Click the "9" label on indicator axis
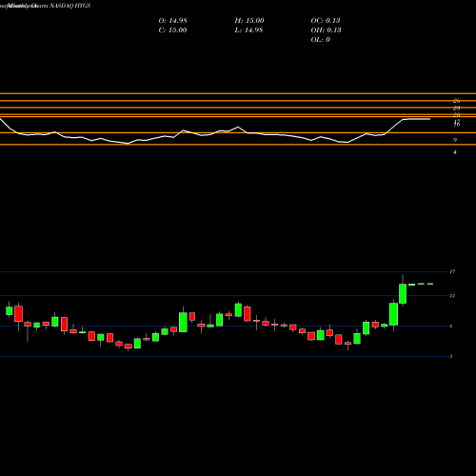 [455, 140]
